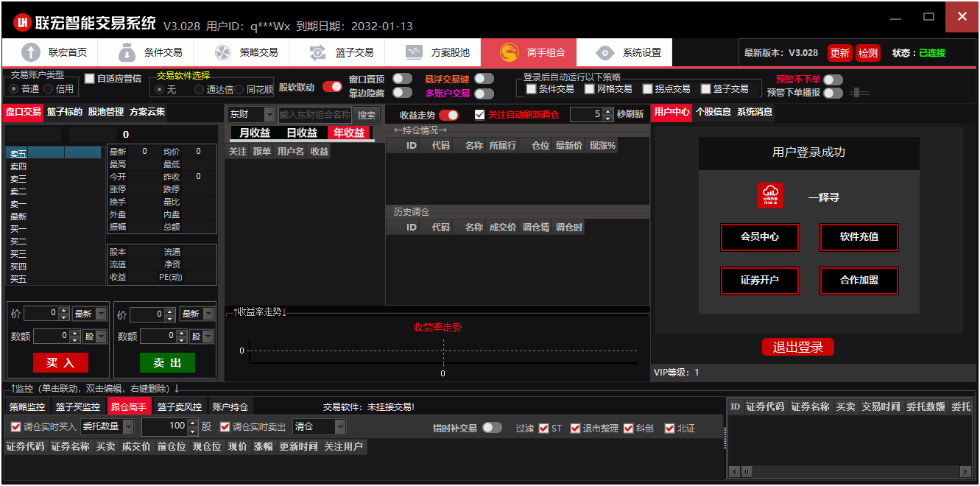This screenshot has width=980, height=486.
Task: Expand the 清仓 sell mode dropdown
Action: tap(339, 426)
